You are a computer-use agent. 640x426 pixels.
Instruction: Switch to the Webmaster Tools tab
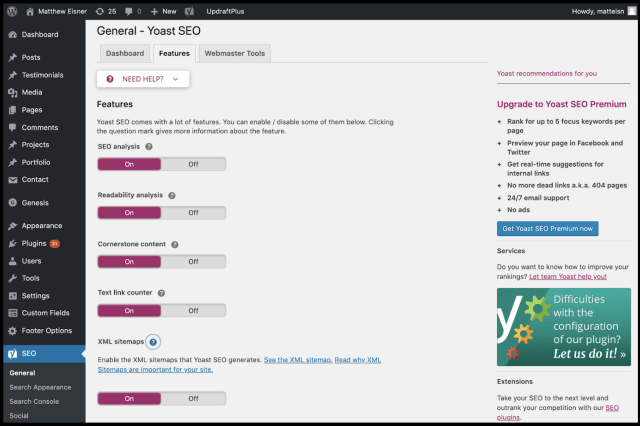(235, 53)
